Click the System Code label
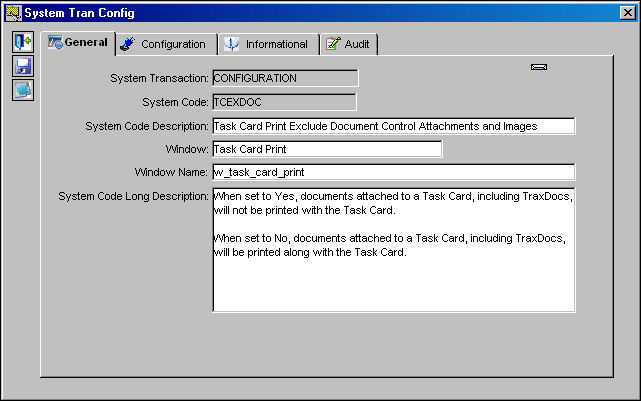 (175, 102)
